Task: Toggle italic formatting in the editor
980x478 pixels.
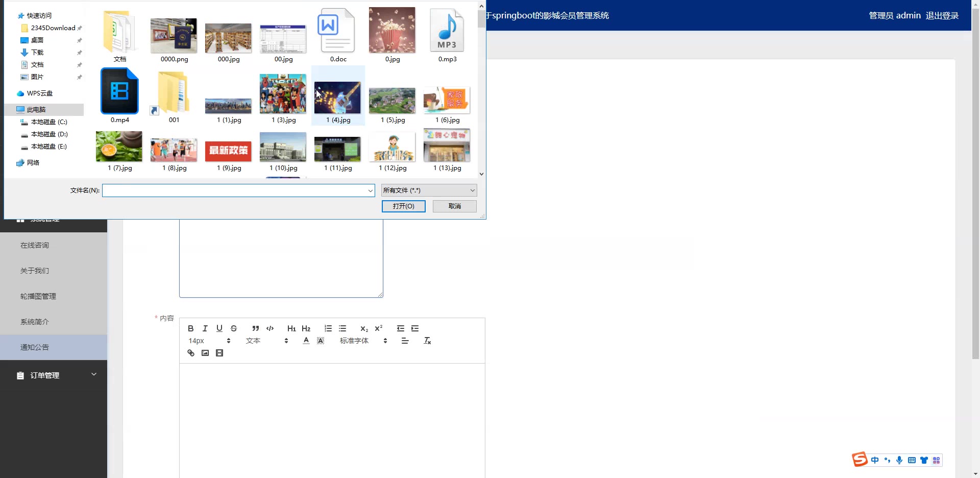Action: point(205,328)
